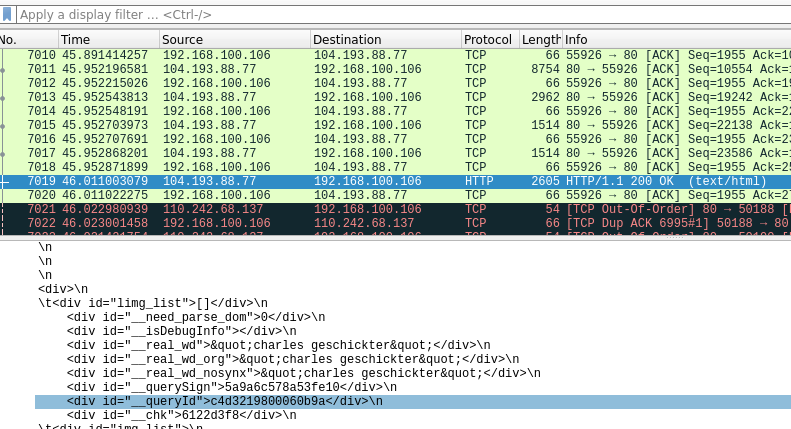Sort packets by Info column header
Image resolution: width=791 pixels, height=429 pixels.
(676, 39)
